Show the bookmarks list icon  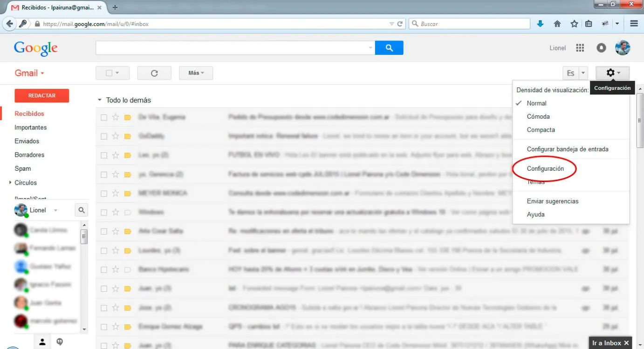(x=589, y=24)
